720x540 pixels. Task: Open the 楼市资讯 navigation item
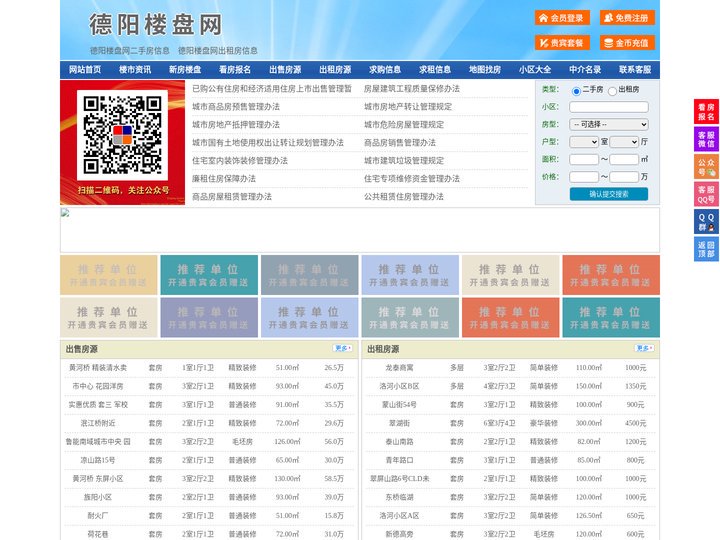point(135,70)
